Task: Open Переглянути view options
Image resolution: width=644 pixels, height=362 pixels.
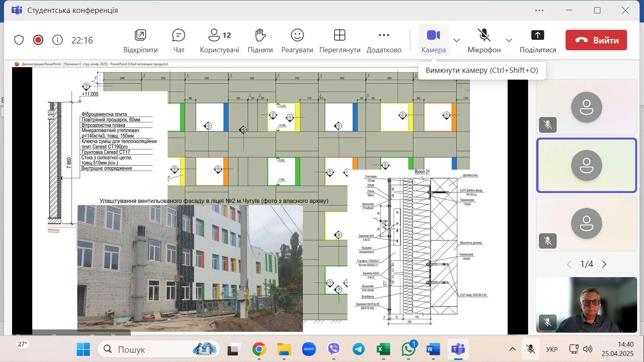Action: pos(340,41)
